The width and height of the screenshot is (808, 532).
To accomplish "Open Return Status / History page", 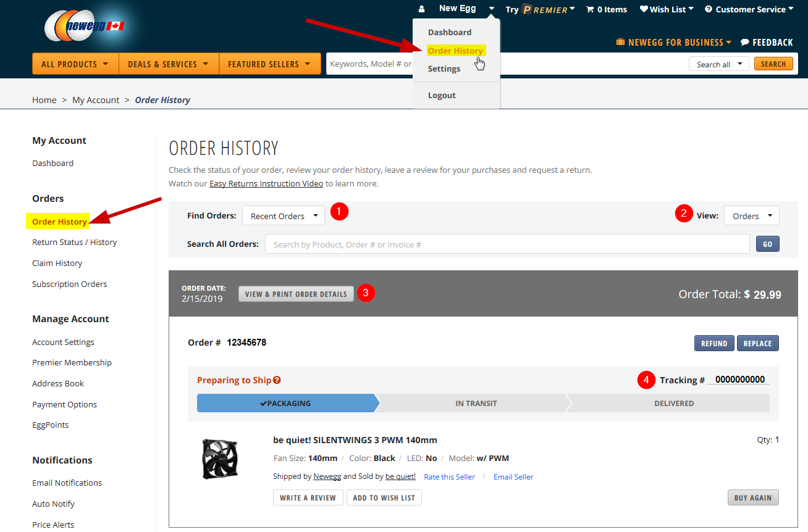I will click(x=75, y=242).
